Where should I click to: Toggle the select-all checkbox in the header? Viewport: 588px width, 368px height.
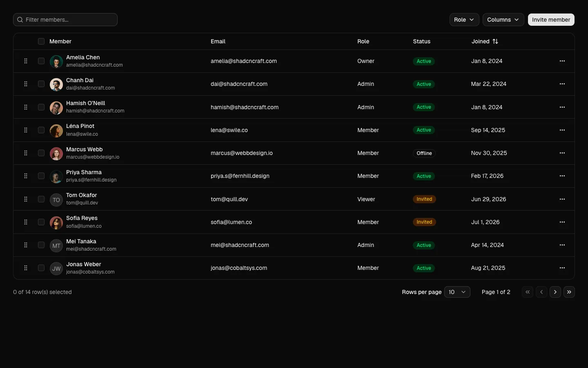[x=41, y=41]
